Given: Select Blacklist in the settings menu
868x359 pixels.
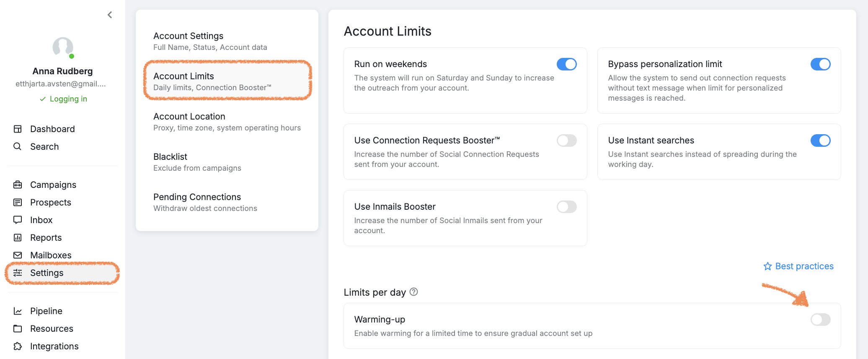Looking at the screenshot, I should point(227,162).
